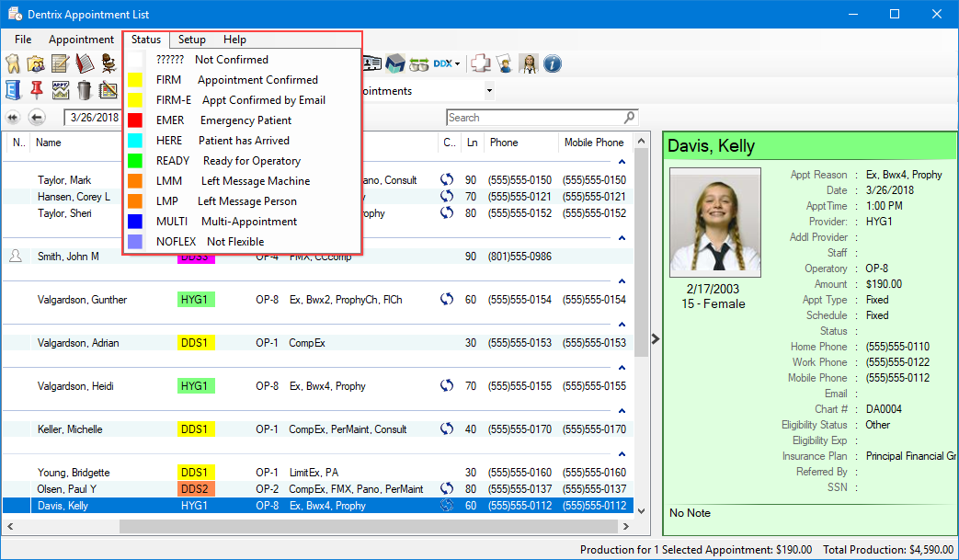This screenshot has height=560, width=959.
Task: Click the red medical cross icon
Action: pos(480,64)
